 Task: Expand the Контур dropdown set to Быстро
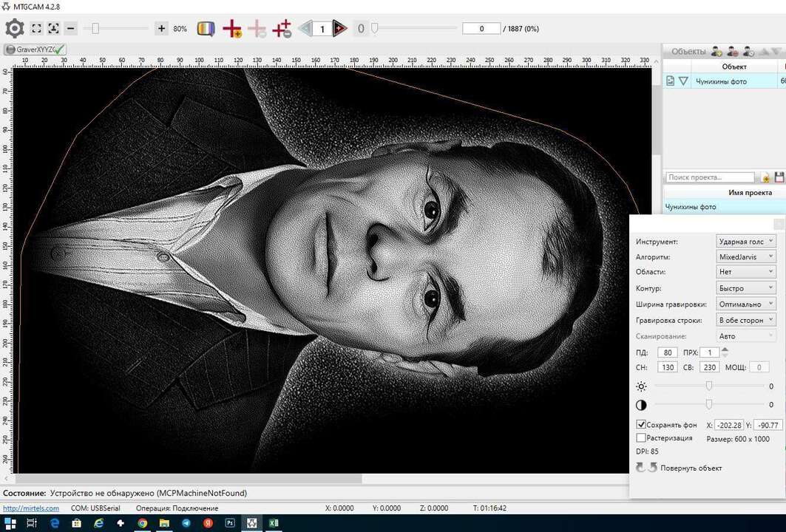(x=746, y=288)
